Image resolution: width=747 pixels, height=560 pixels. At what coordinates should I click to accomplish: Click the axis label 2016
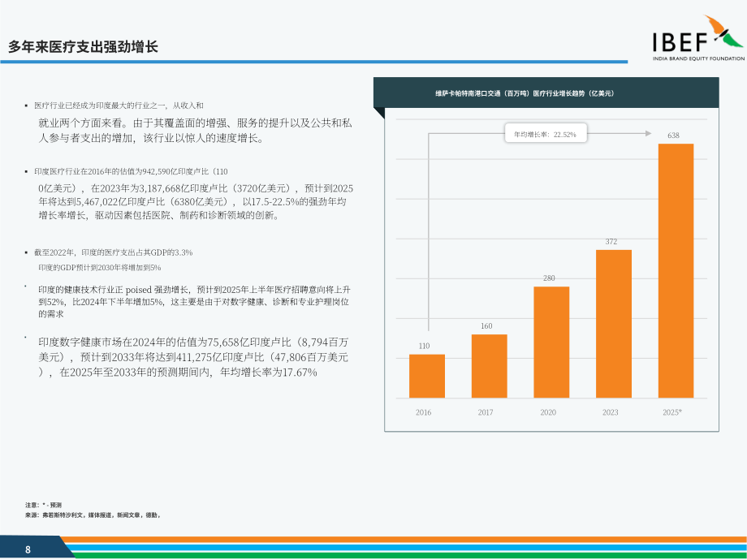click(423, 412)
